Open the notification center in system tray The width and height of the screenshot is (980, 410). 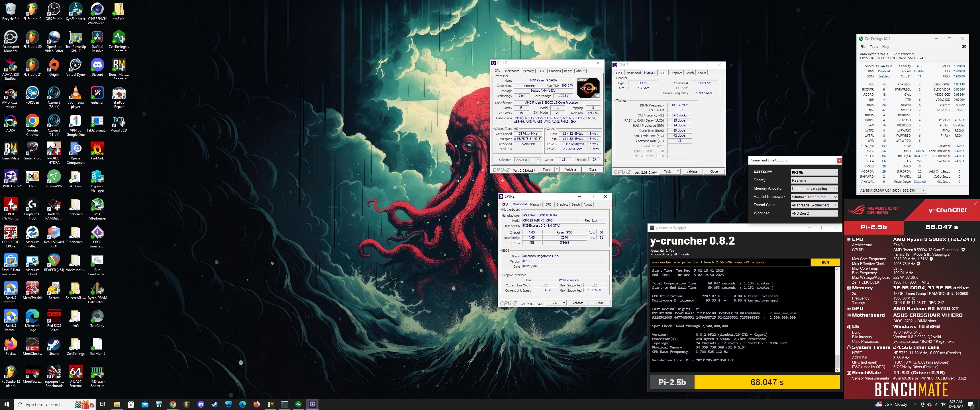pos(971,404)
